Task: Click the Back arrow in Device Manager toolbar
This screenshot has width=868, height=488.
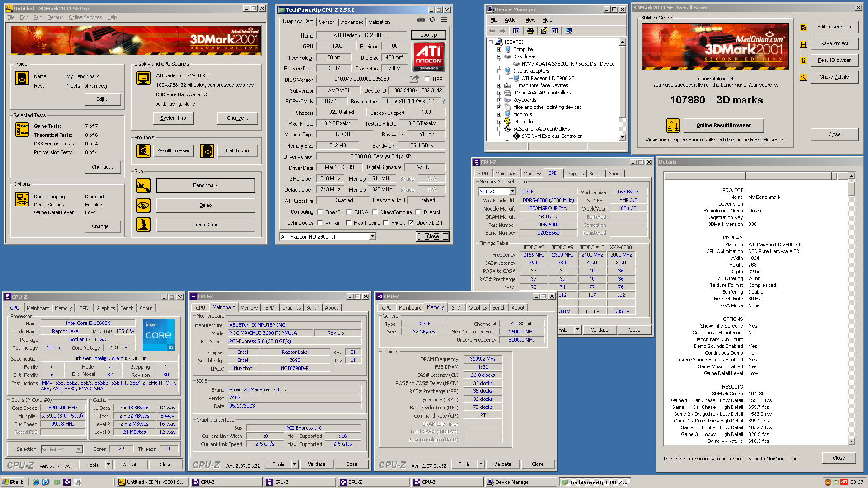Action: pyautogui.click(x=492, y=31)
